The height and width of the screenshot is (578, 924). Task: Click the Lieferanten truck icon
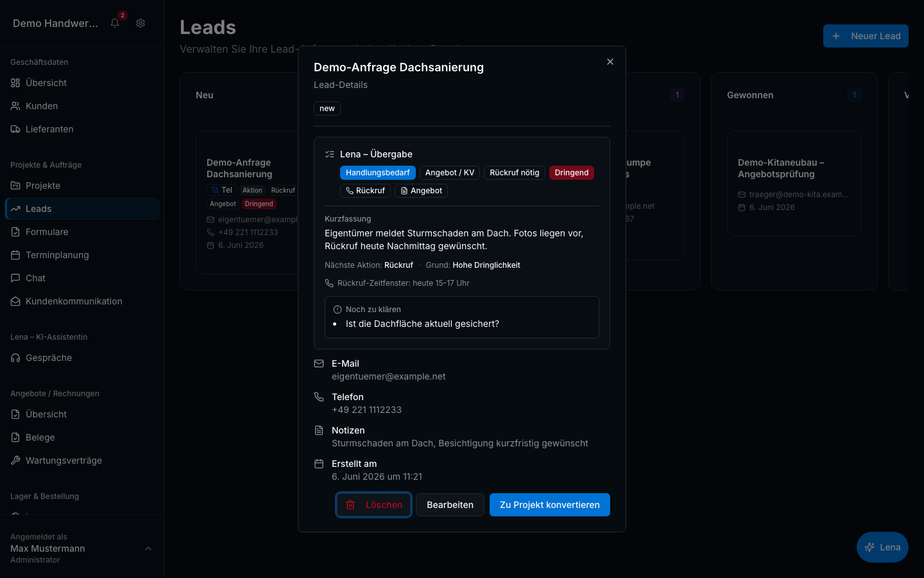(x=15, y=129)
